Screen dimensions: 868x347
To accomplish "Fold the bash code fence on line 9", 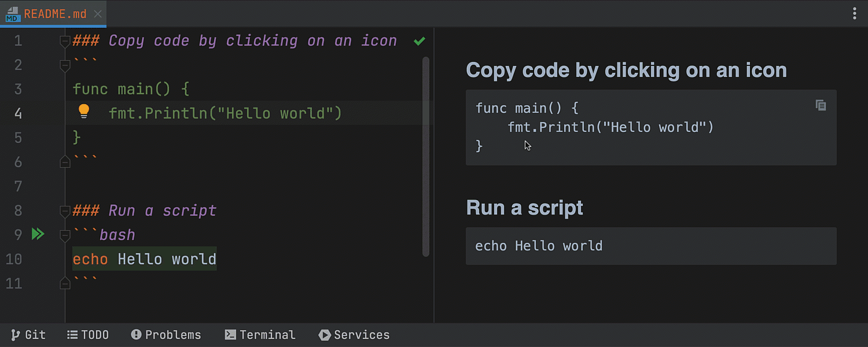I will tap(65, 235).
